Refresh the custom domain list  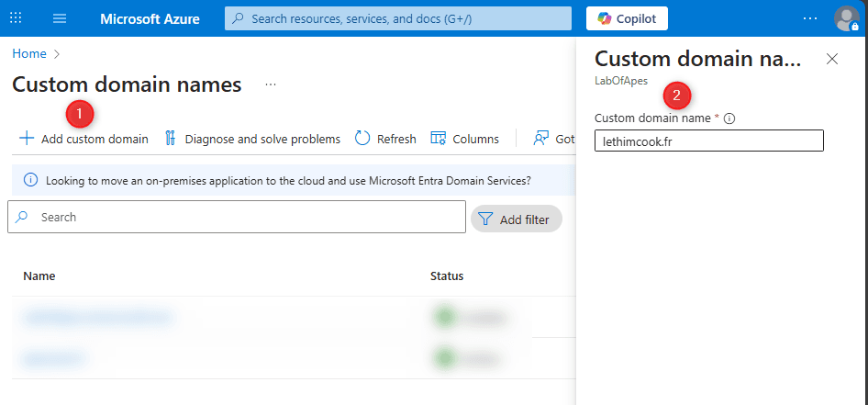coord(385,139)
